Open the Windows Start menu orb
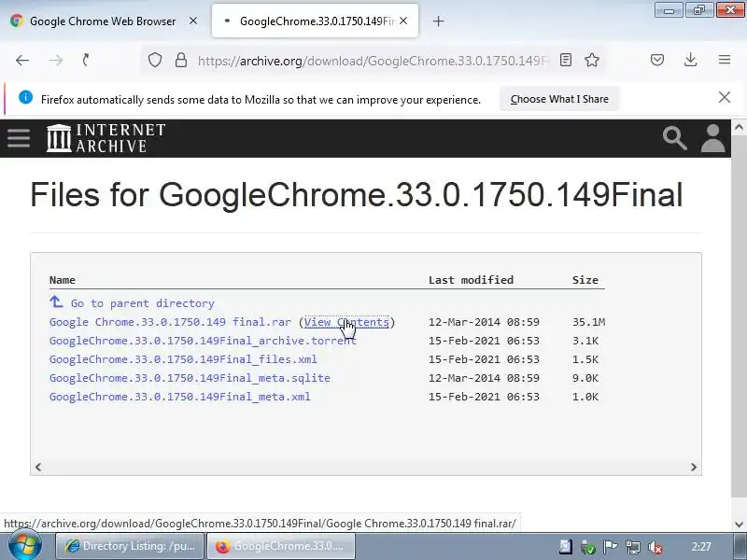747x560 pixels. (x=25, y=546)
